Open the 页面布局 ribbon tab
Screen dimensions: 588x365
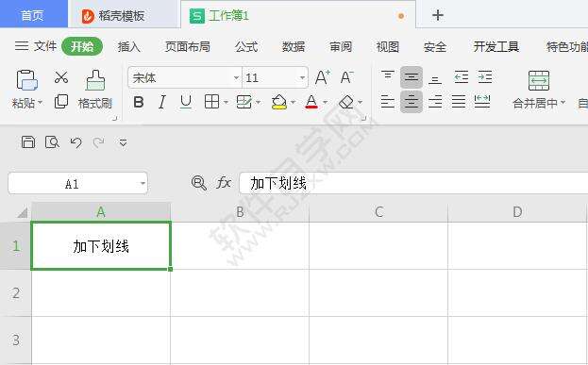pyautogui.click(x=188, y=47)
